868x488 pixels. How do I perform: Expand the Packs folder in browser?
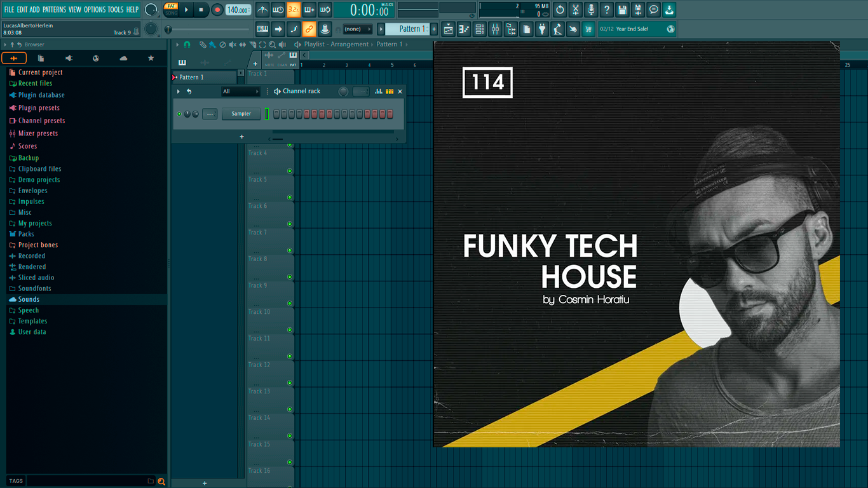tap(22, 234)
